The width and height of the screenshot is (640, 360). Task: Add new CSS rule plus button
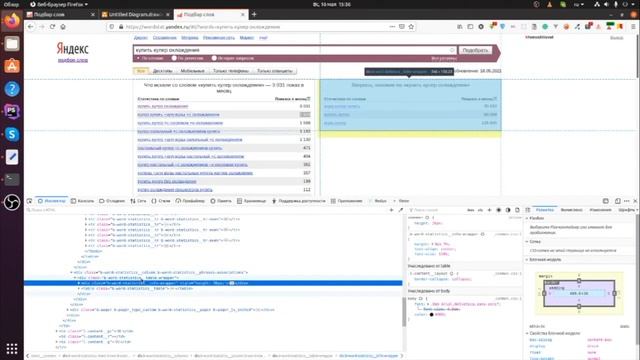pyautogui.click(x=489, y=210)
